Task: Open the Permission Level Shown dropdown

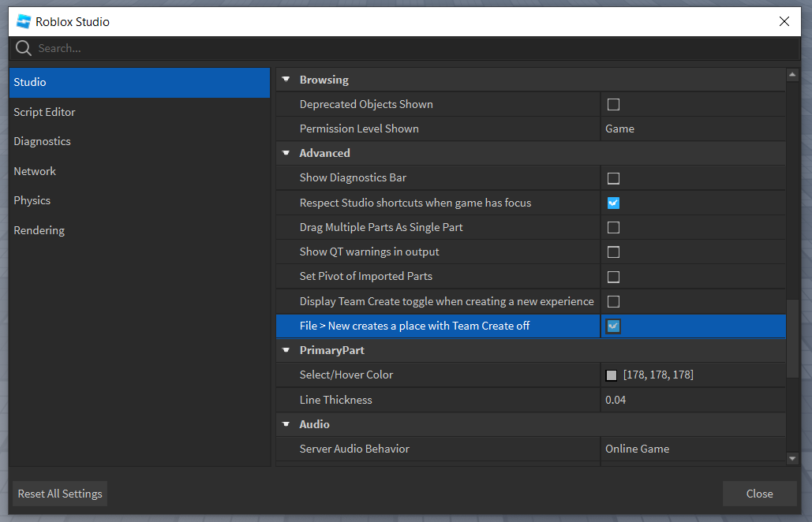Action: click(692, 129)
